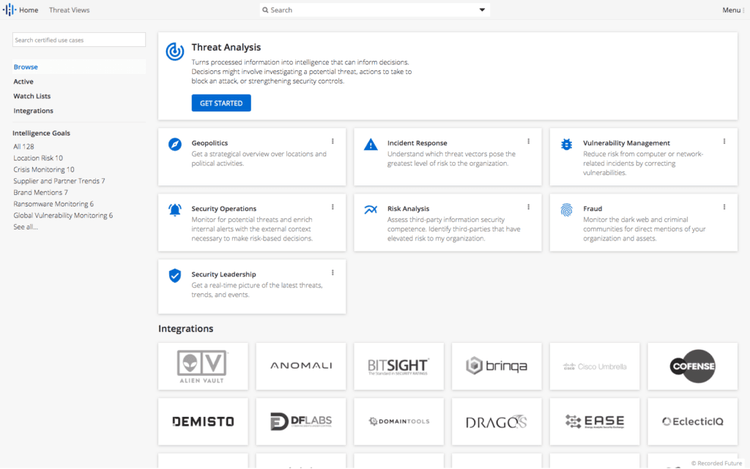The height and width of the screenshot is (469, 750).
Task: Click the Incident Response warning triangle icon
Action: coord(370,144)
